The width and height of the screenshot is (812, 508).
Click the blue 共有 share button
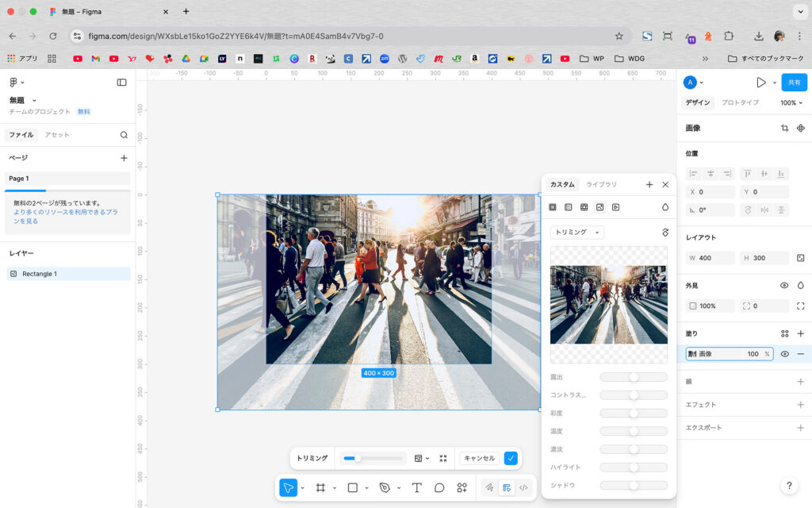pos(794,82)
